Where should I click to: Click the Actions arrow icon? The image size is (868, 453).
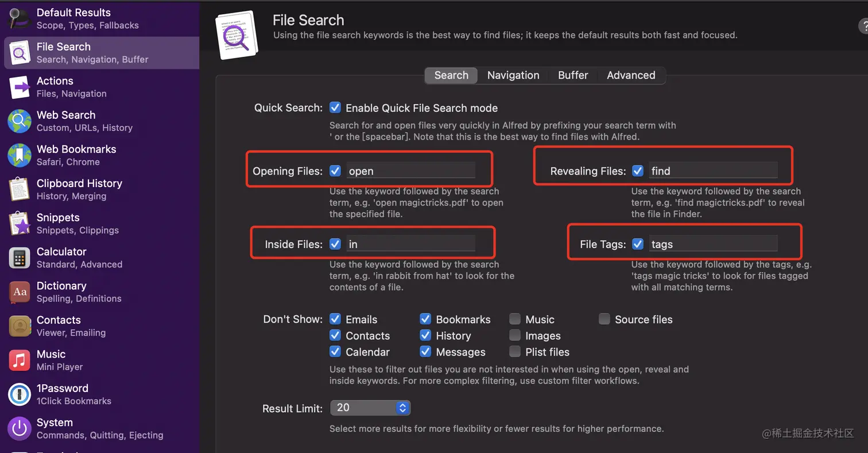pyautogui.click(x=20, y=87)
